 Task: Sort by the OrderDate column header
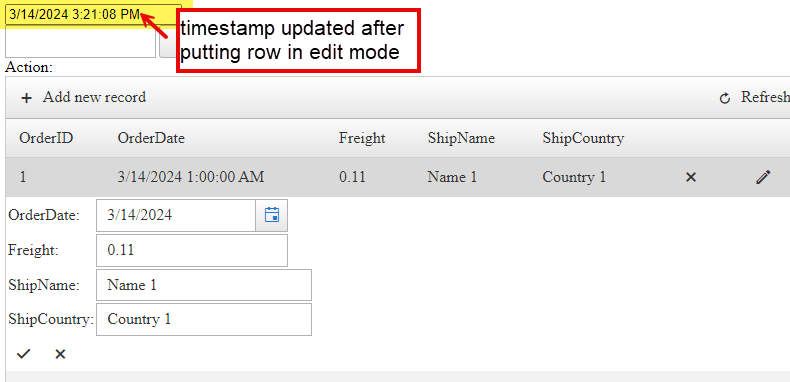(151, 138)
